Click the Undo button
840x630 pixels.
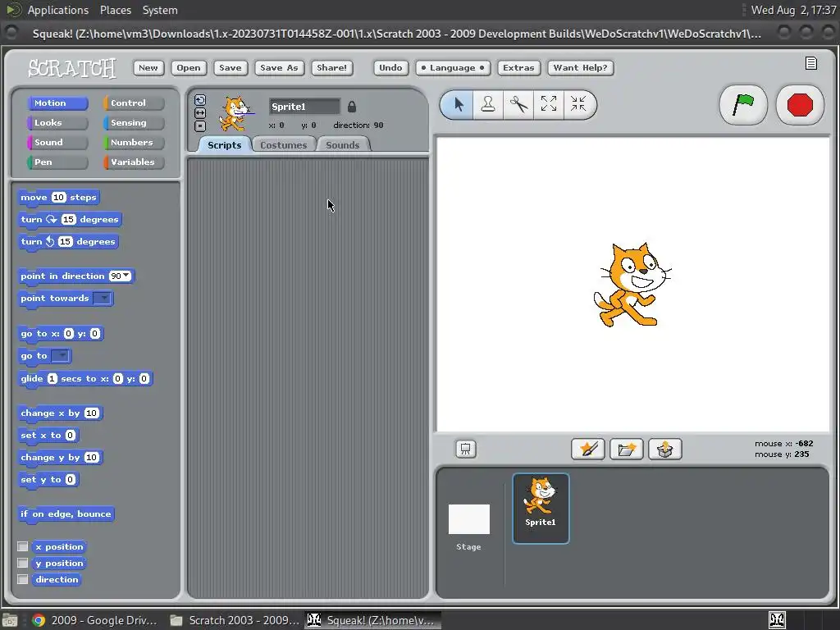(x=390, y=68)
